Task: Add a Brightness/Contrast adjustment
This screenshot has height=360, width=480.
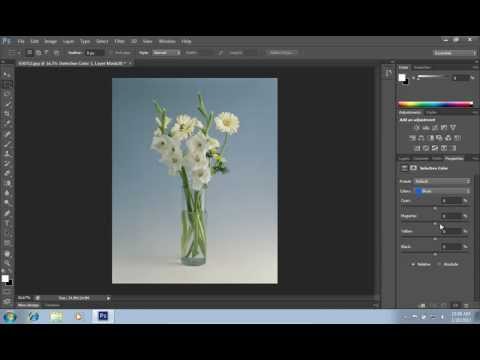Action: (x=417, y=127)
